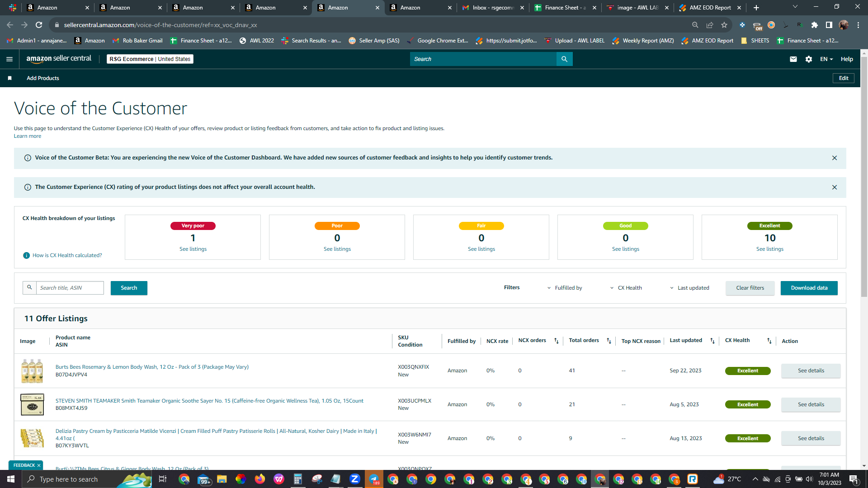
Task: Sort by CX Health column arrows
Action: click(x=769, y=341)
